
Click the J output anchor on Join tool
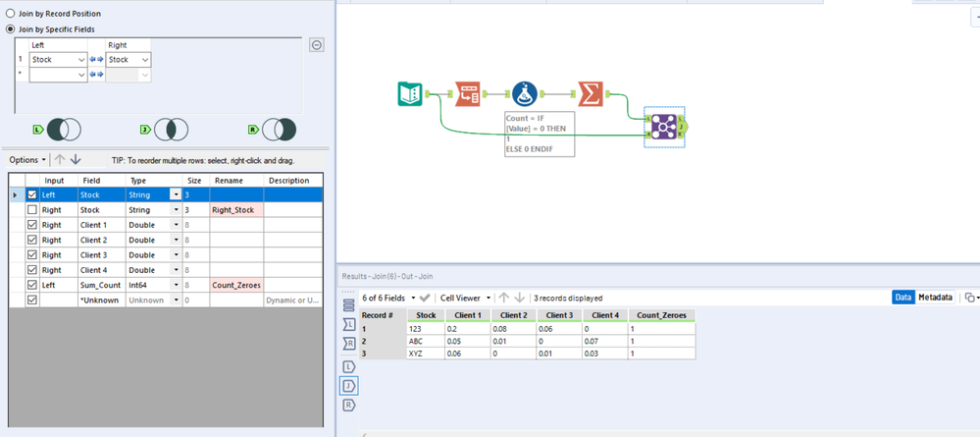pyautogui.click(x=681, y=127)
